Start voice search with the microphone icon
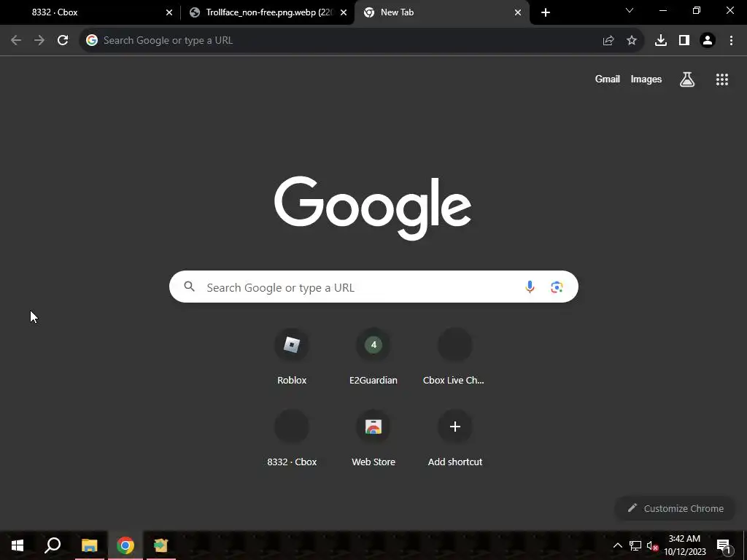 pyautogui.click(x=530, y=287)
